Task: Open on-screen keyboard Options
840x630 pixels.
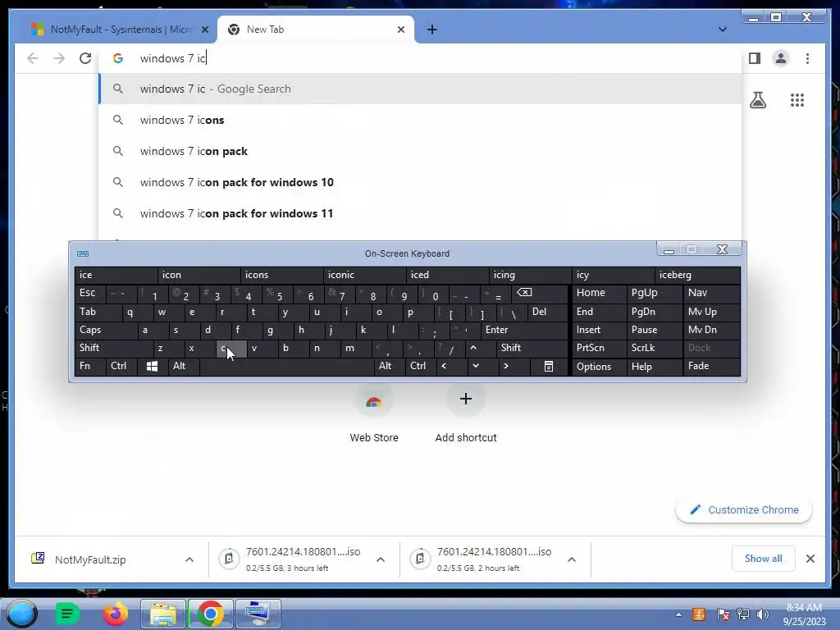Action: tap(599, 367)
